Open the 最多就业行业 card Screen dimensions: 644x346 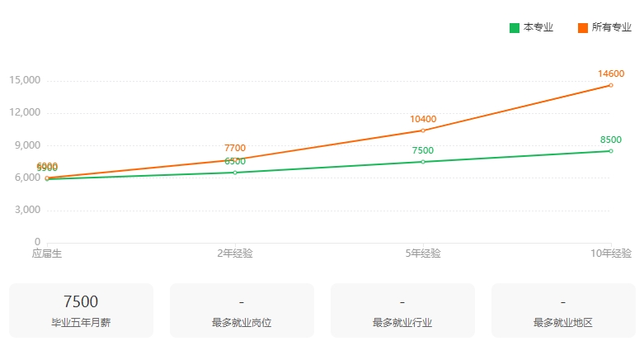[402, 310]
